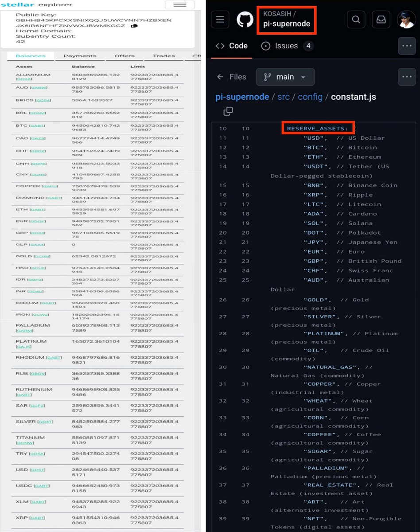Open the AUD issuer link GABW
Viewport: 420px width, 532px height.
pos(39,88)
